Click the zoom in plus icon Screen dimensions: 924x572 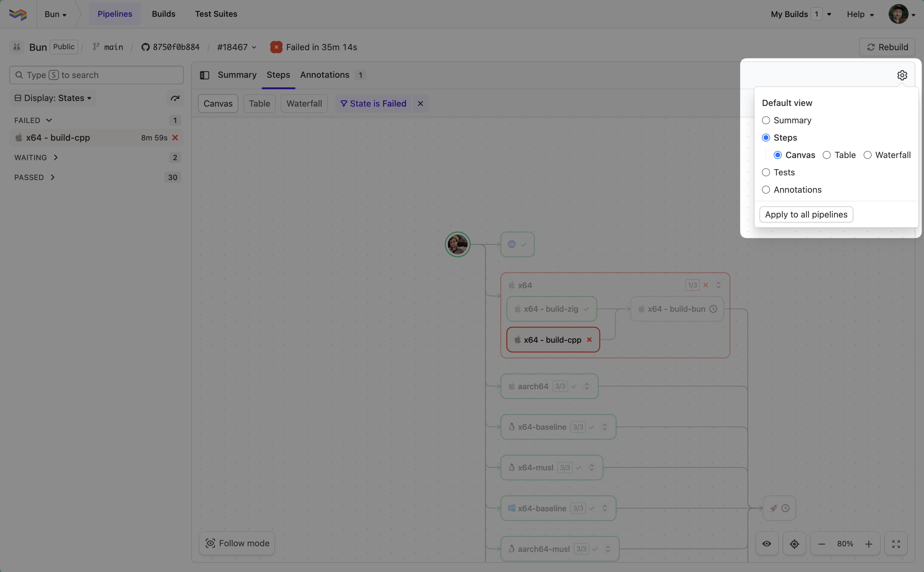(x=869, y=543)
